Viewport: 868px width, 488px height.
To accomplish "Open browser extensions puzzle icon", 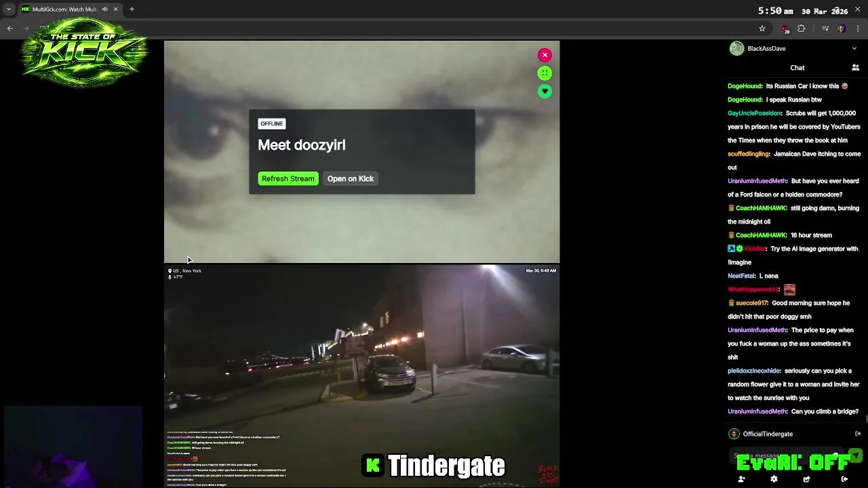I will (x=802, y=28).
